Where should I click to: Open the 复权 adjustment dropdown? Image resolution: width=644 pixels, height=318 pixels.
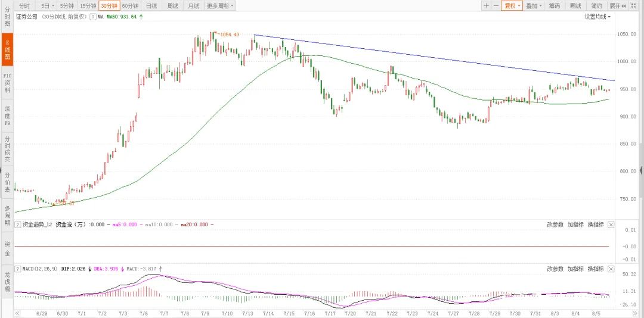[x=512, y=6]
